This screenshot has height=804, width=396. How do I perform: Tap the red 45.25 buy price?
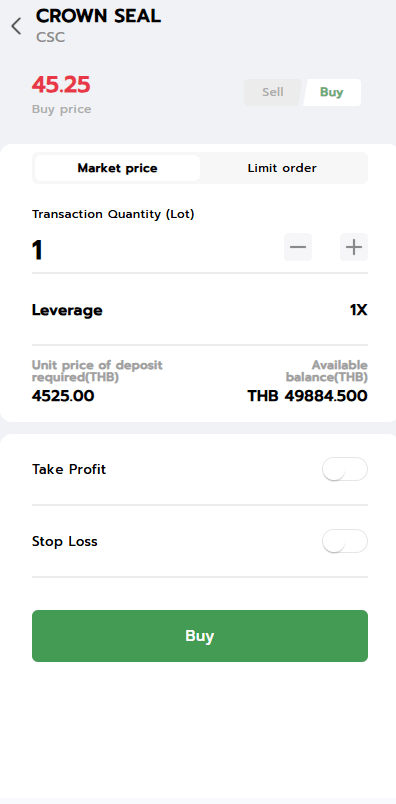point(61,85)
